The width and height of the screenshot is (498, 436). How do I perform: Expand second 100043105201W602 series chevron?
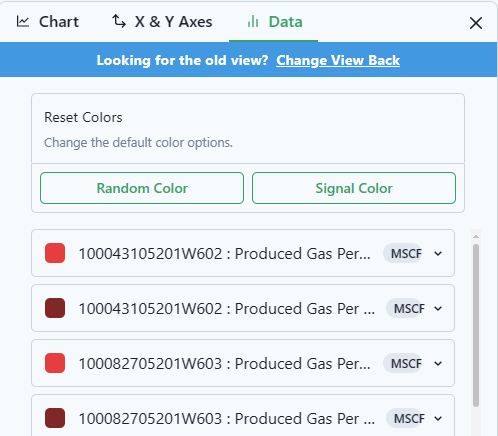pos(438,309)
